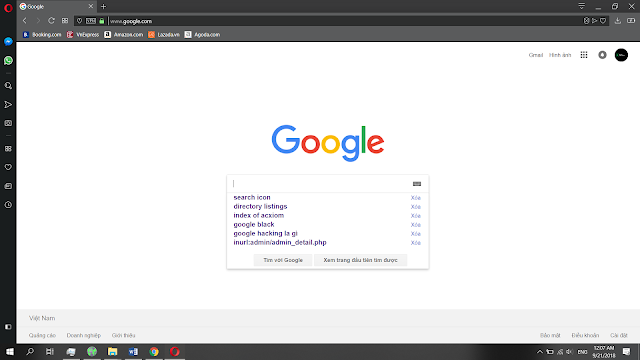The width and height of the screenshot is (640, 360).
Task: View site security padlock info
Action: (x=102, y=21)
